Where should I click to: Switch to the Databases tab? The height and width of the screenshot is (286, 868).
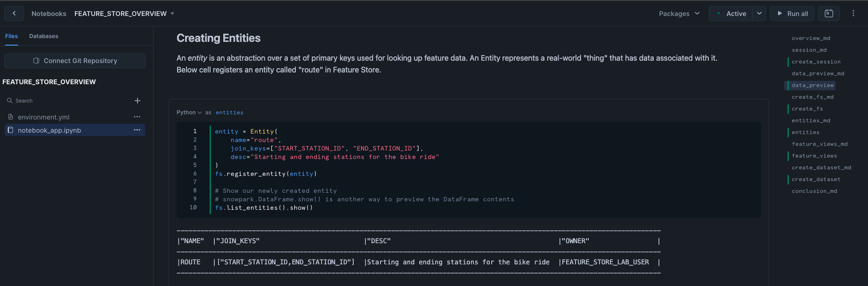(x=44, y=36)
